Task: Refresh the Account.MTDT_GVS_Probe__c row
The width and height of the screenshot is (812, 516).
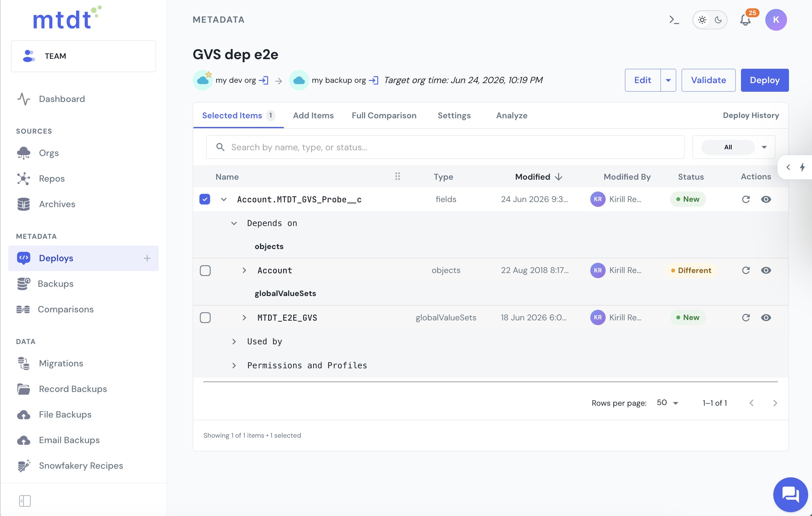Action: pyautogui.click(x=745, y=199)
